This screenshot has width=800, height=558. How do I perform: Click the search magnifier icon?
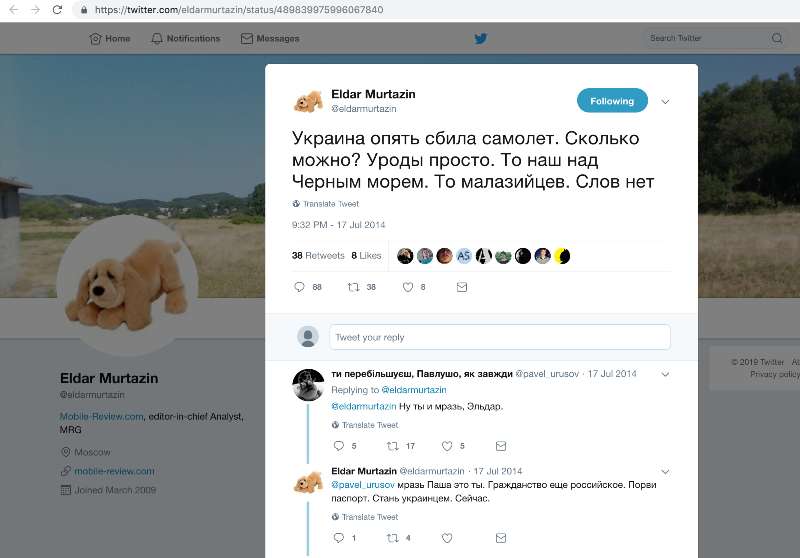[x=777, y=39]
